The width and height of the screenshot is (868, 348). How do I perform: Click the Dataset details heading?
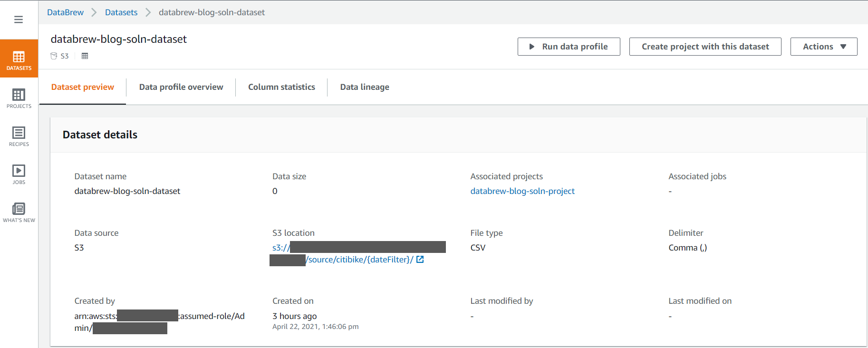(100, 135)
